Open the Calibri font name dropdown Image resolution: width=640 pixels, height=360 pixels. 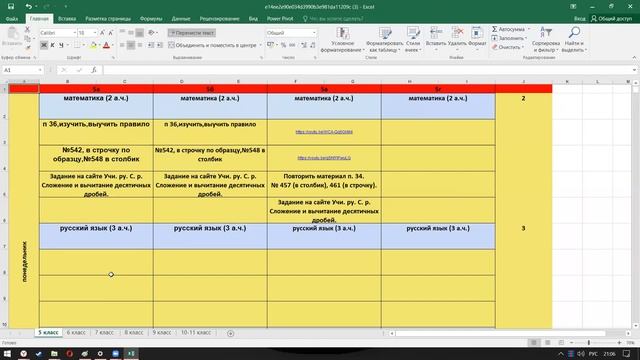74,33
